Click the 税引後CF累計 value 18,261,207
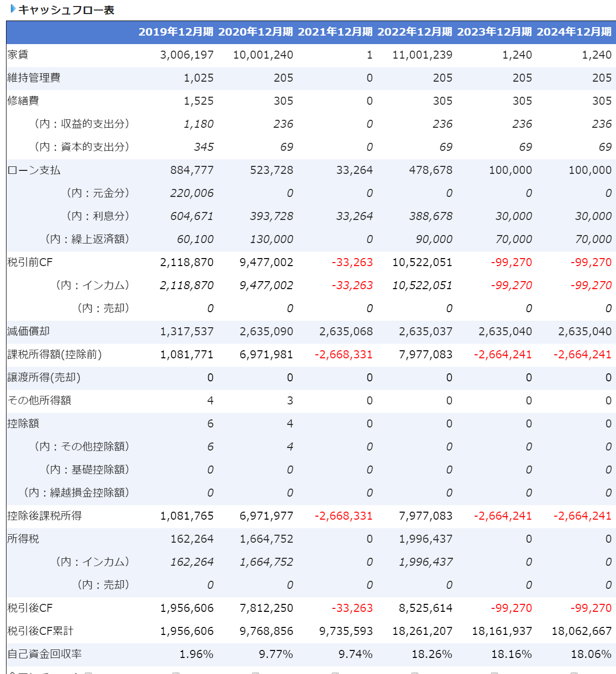The height and width of the screenshot is (674, 616). click(422, 631)
